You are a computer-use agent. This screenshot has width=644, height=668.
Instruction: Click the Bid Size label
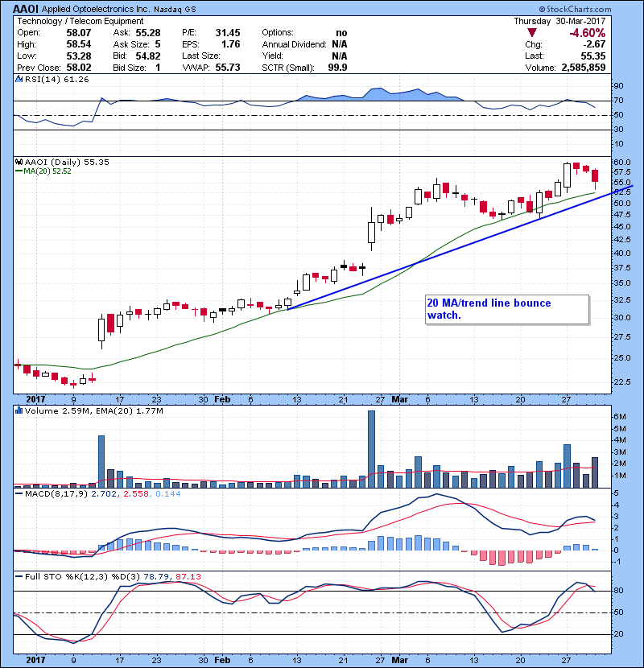tap(129, 68)
